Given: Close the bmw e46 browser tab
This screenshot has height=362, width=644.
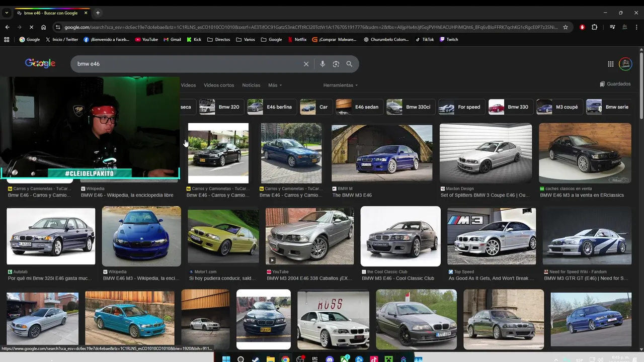Looking at the screenshot, I should [x=86, y=13].
